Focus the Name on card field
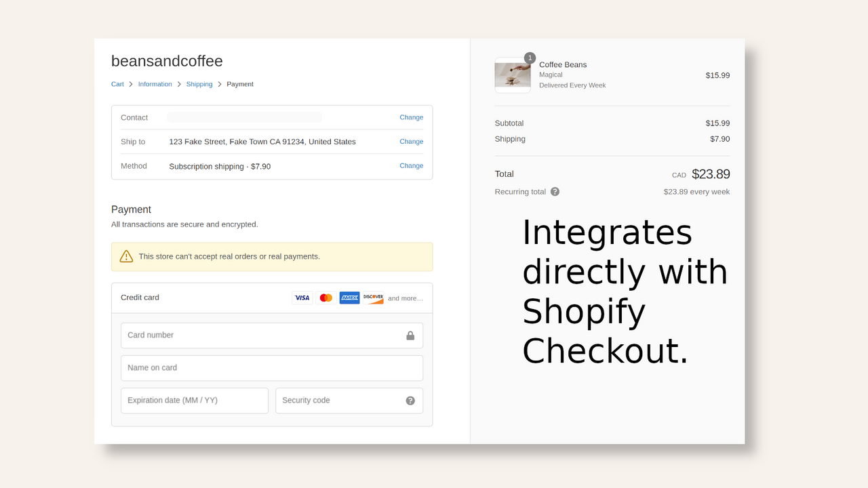This screenshot has width=868, height=488. point(272,368)
